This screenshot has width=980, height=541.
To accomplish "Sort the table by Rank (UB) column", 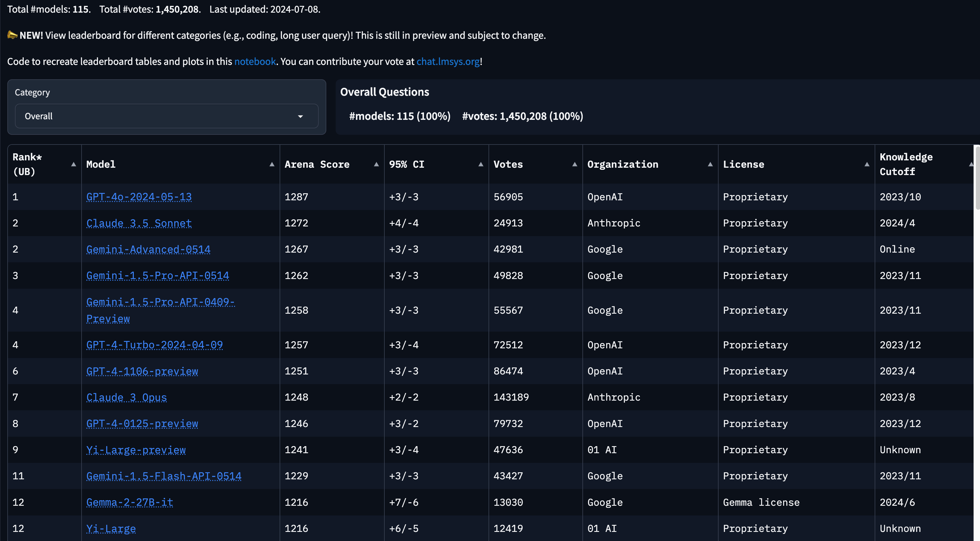I will click(x=73, y=164).
